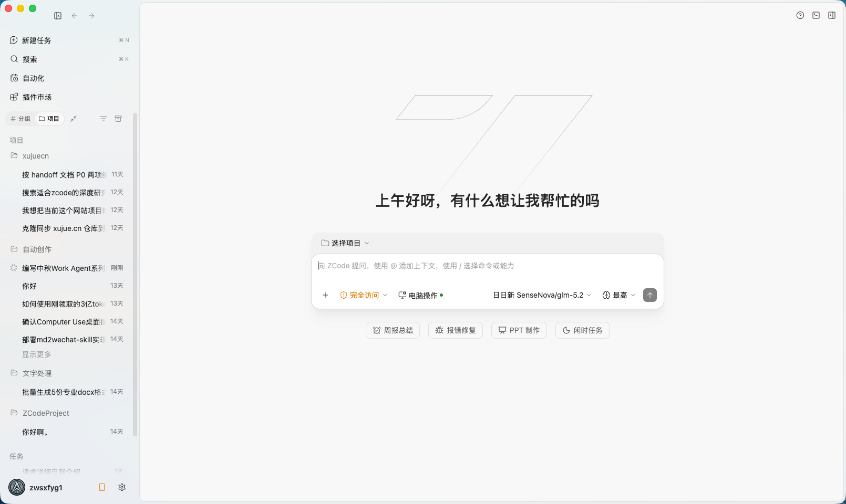Open the help question mark icon
Screen dimensions: 846x504
click(x=800, y=15)
